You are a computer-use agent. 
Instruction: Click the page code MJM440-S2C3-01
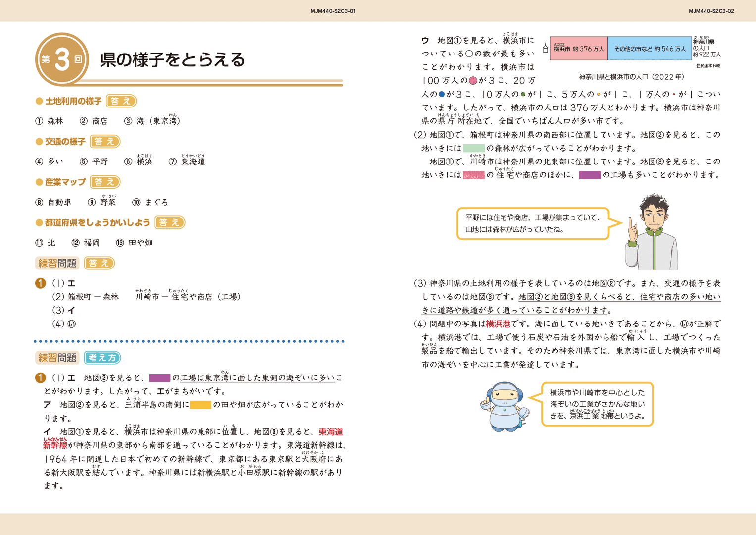333,11
